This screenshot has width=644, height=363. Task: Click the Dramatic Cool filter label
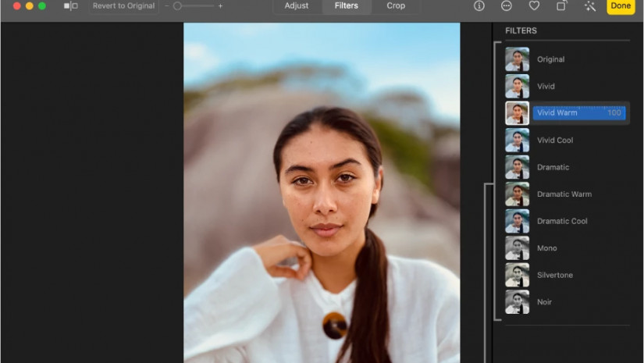(562, 221)
